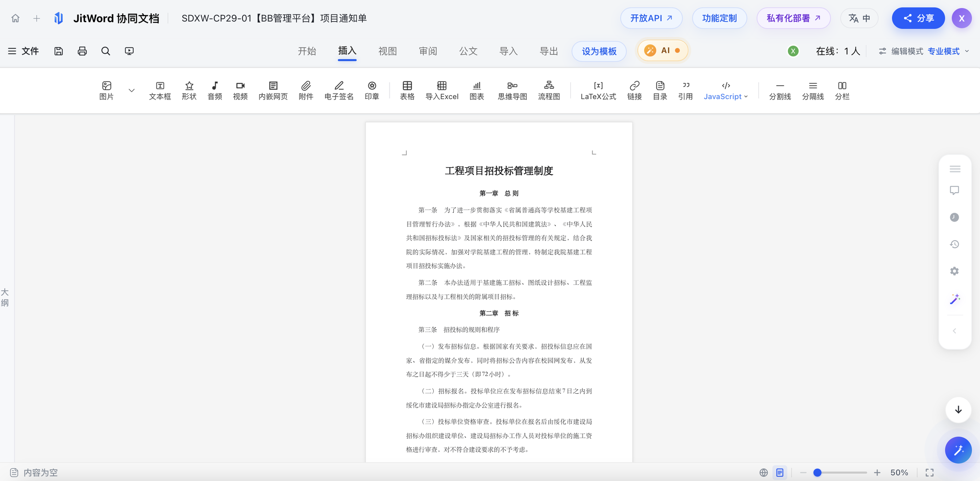This screenshot has width=980, height=481.
Task: Insert a LaTeX公式 formula
Action: (x=598, y=91)
